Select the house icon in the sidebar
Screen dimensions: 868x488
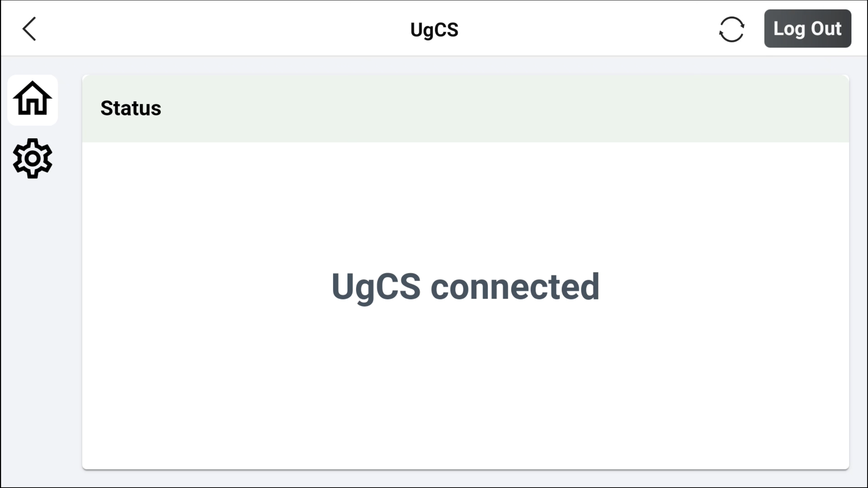33,100
